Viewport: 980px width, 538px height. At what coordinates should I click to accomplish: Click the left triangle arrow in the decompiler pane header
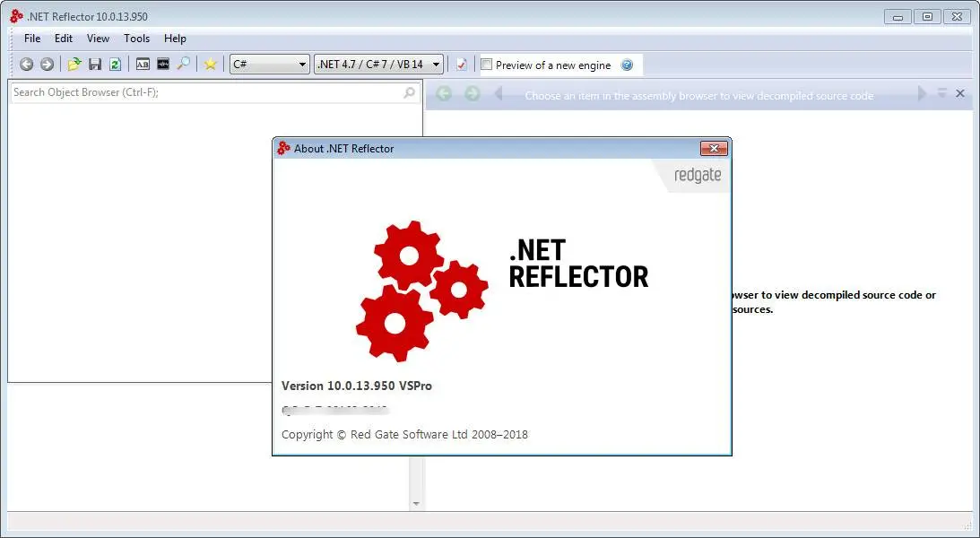pos(499,94)
